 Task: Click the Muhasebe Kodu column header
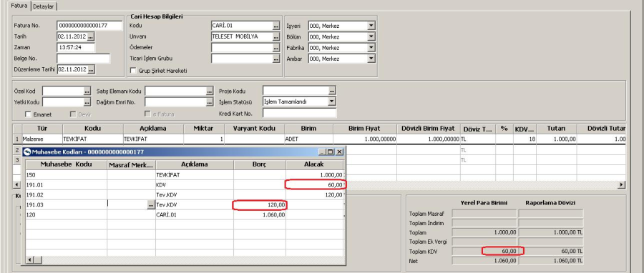coord(66,164)
